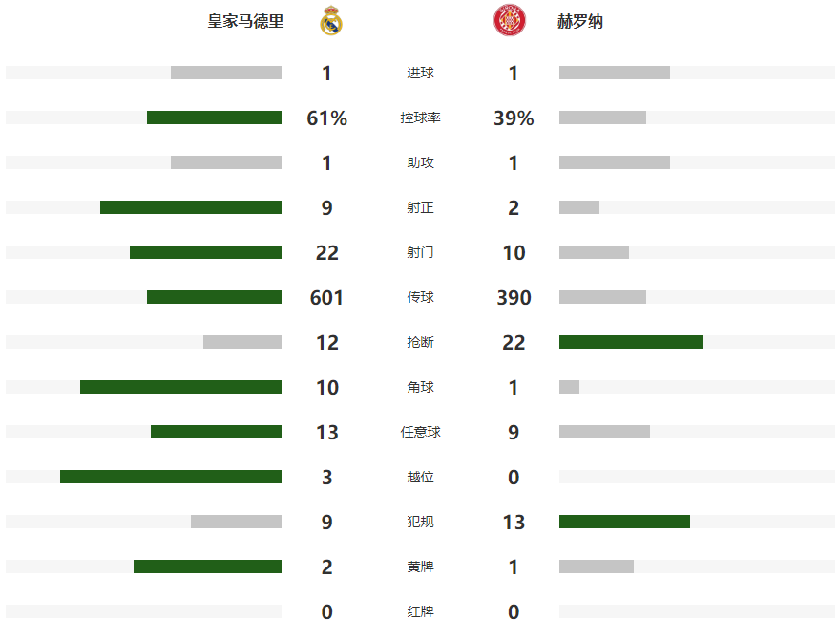Click Real Madrid's green 射正 bar
This screenshot has height=620, width=840.
click(191, 207)
